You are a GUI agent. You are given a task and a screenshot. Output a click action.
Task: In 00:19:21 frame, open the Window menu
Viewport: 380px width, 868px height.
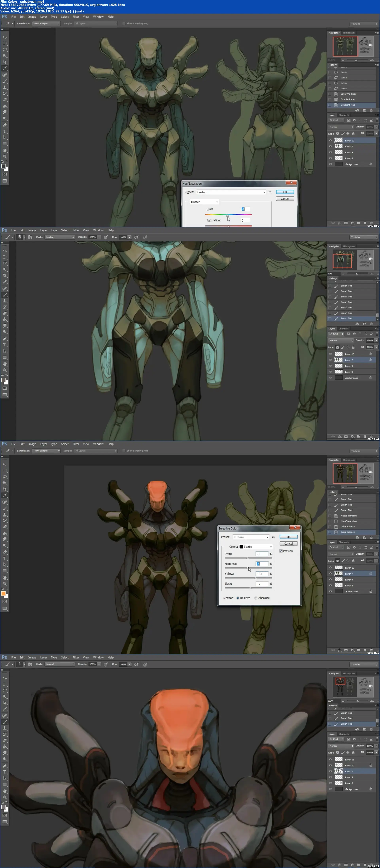(x=98, y=657)
